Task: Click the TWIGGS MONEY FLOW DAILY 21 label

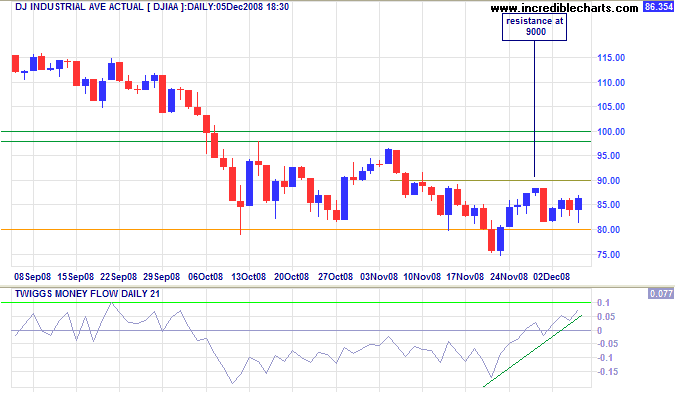Action: pos(87,294)
